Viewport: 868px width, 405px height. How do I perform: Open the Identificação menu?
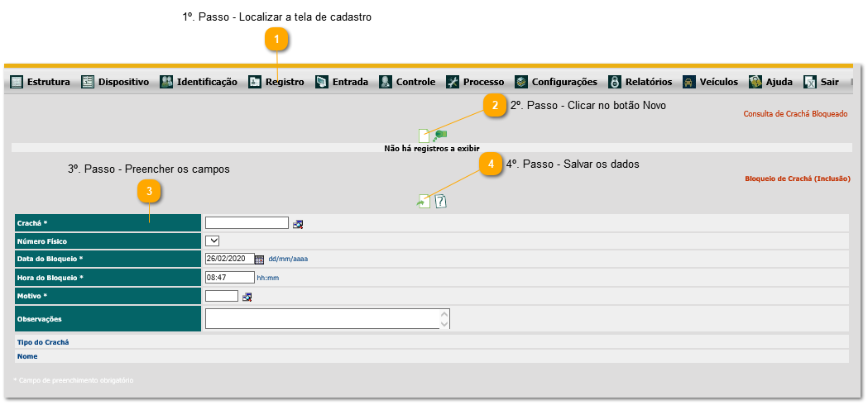[x=207, y=82]
